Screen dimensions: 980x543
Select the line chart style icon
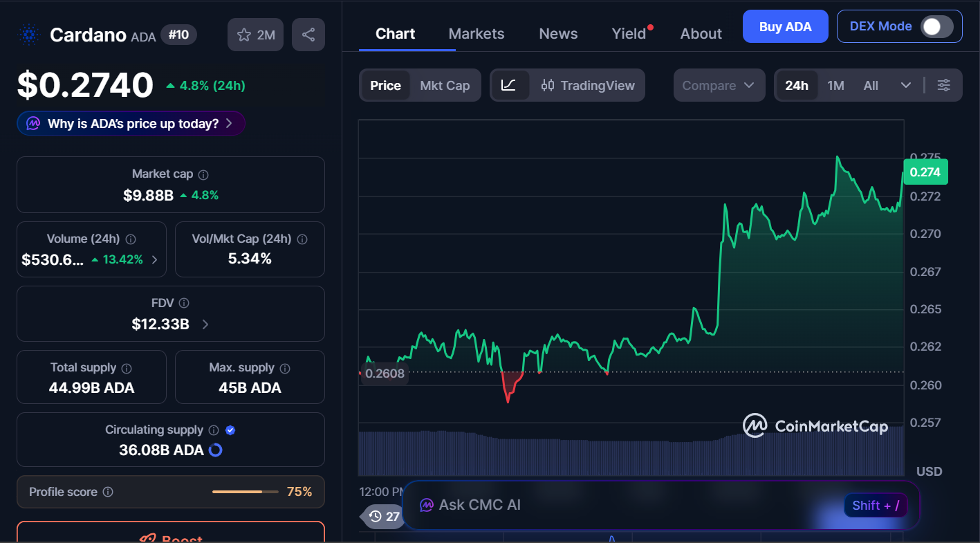pos(510,84)
